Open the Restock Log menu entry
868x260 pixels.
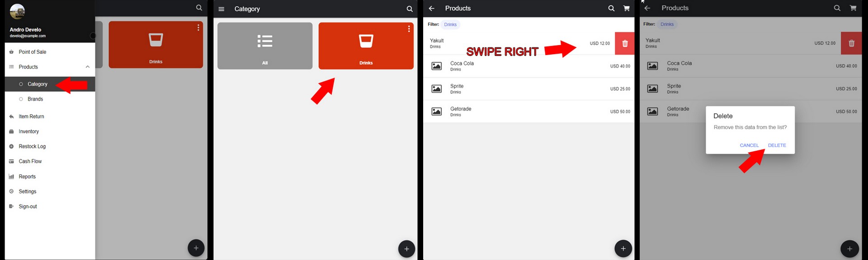pos(32,146)
